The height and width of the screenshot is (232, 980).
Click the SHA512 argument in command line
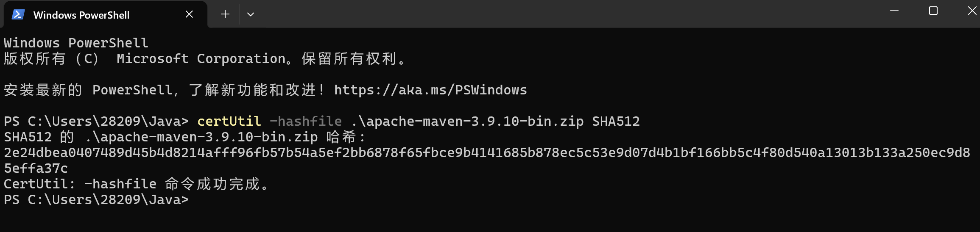[616, 121]
